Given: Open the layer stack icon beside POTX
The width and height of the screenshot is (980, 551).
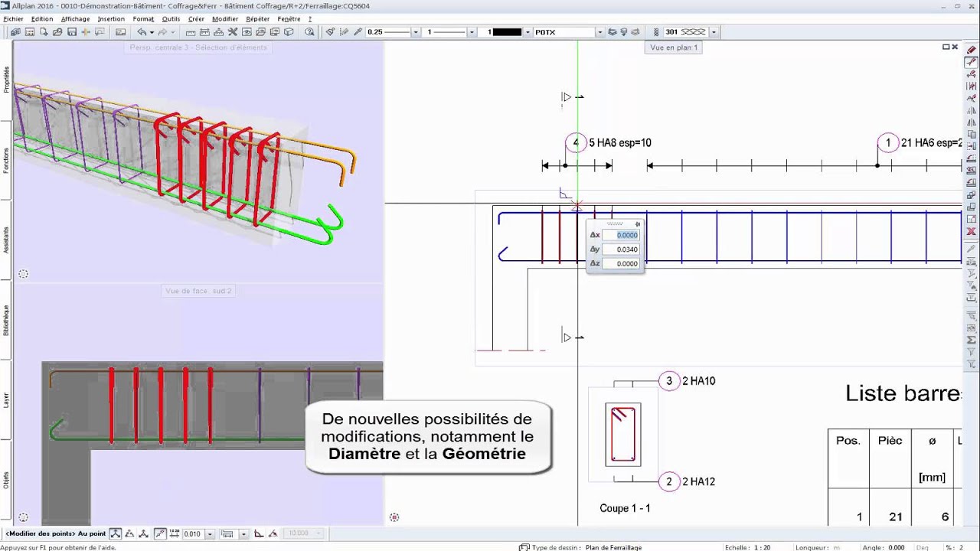Looking at the screenshot, I should 612,32.
